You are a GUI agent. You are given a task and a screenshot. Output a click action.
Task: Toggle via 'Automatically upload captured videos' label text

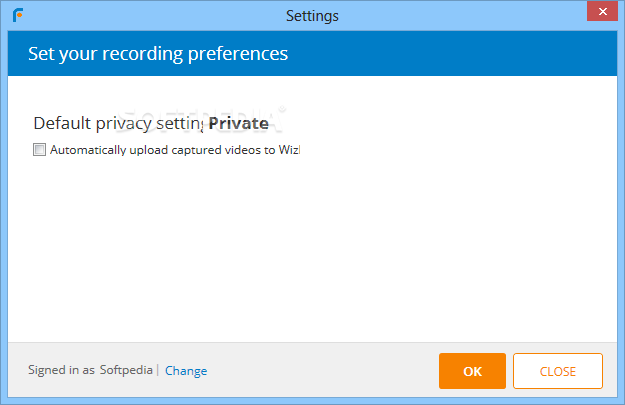click(175, 150)
